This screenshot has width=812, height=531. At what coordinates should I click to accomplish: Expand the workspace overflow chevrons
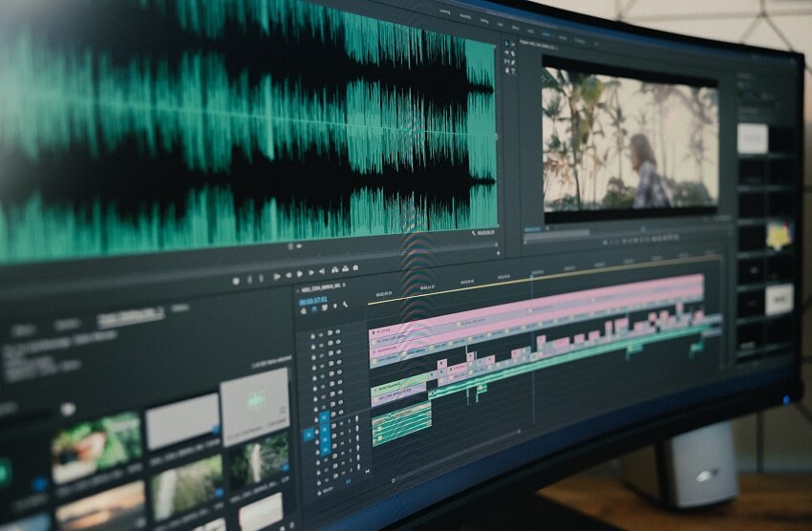pyautogui.click(x=595, y=45)
